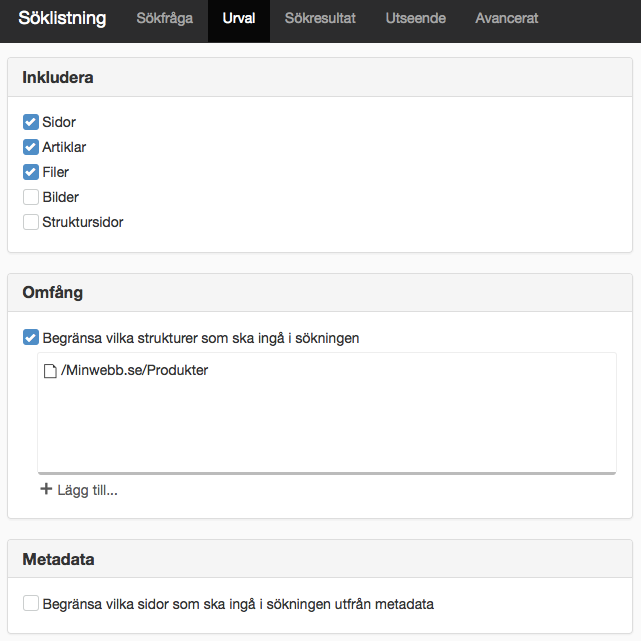
Task: Click the page icon beside /Minwebb.se/Produkter
Action: click(50, 371)
